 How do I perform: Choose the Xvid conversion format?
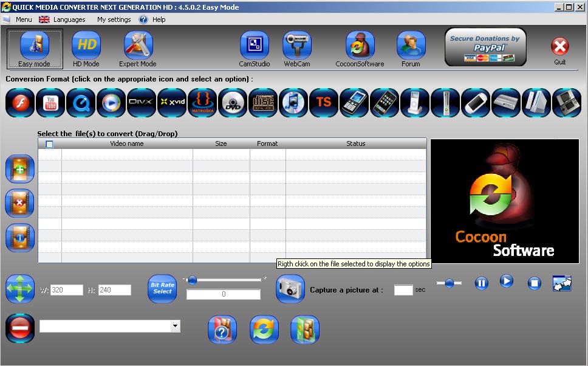click(x=172, y=103)
